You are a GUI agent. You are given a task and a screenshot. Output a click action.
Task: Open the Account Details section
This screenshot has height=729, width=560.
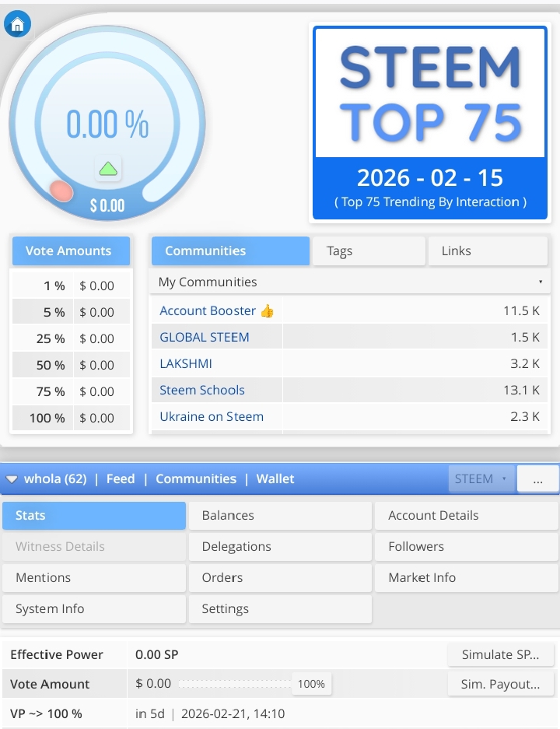pyautogui.click(x=466, y=516)
